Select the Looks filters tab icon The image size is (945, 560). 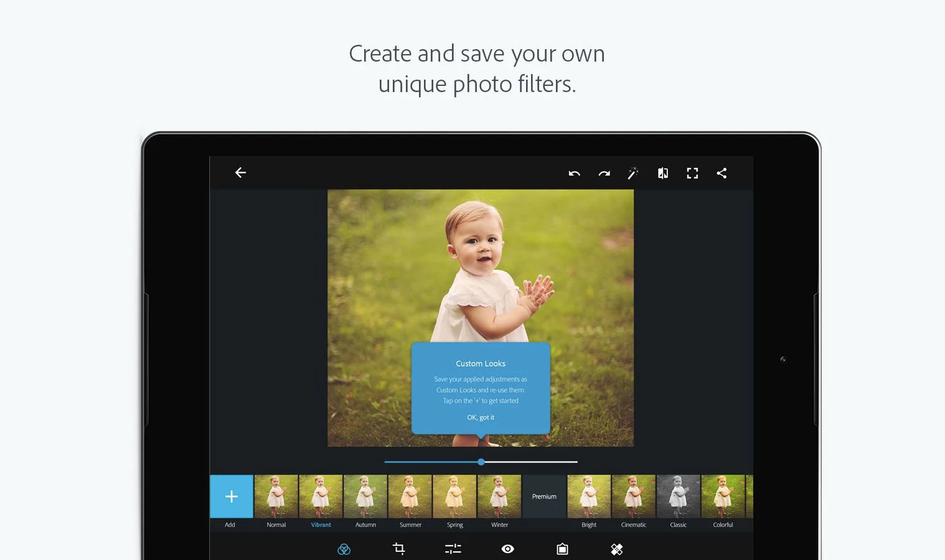pyautogui.click(x=344, y=549)
